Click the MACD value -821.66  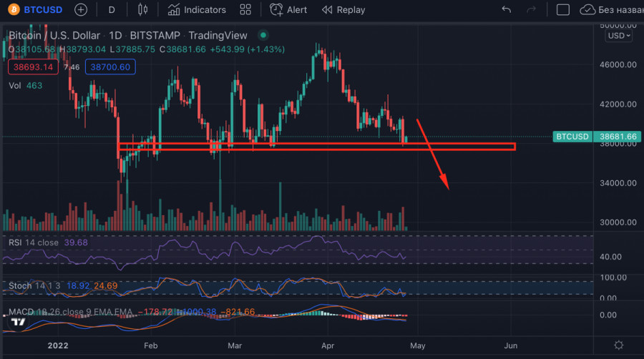coord(238,312)
